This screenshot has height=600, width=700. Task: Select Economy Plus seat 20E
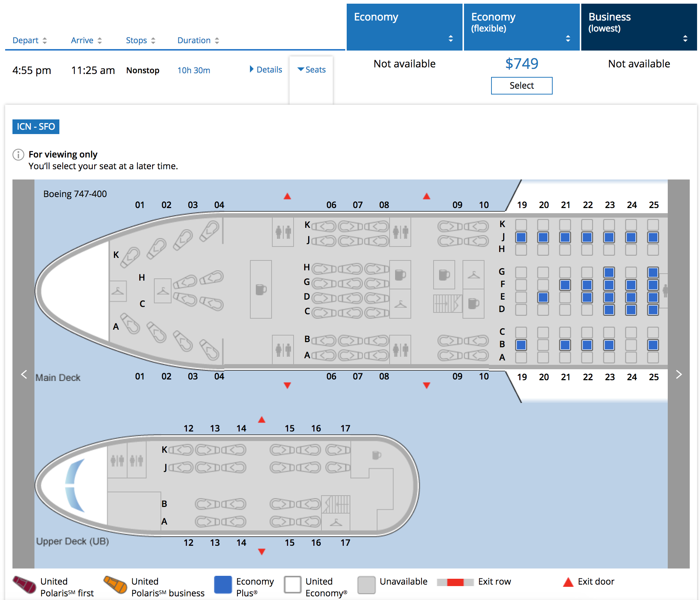(543, 297)
